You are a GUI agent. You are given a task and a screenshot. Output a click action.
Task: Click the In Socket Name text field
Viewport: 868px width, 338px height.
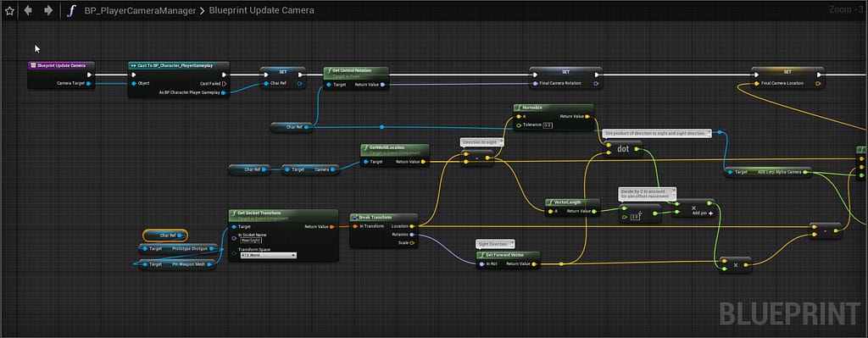click(x=251, y=240)
